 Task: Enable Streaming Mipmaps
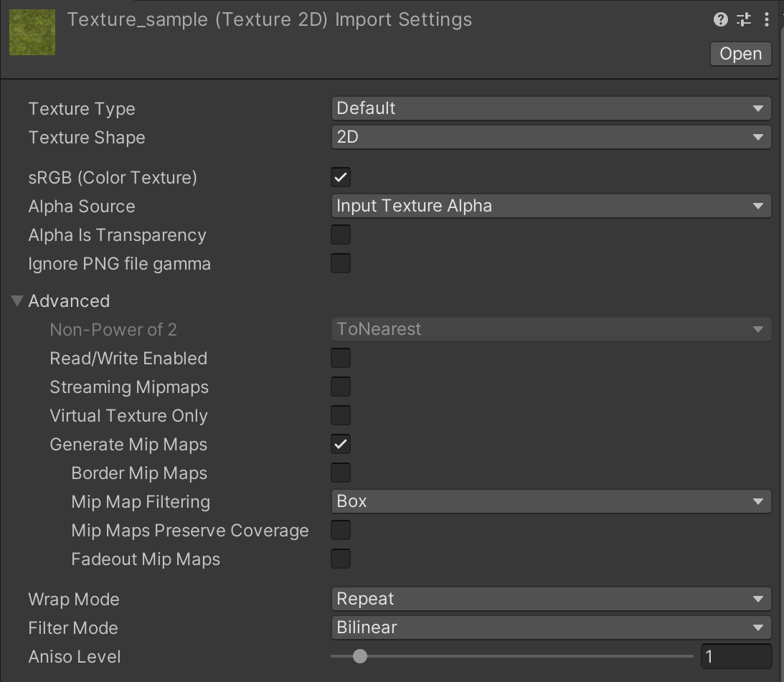(x=341, y=387)
